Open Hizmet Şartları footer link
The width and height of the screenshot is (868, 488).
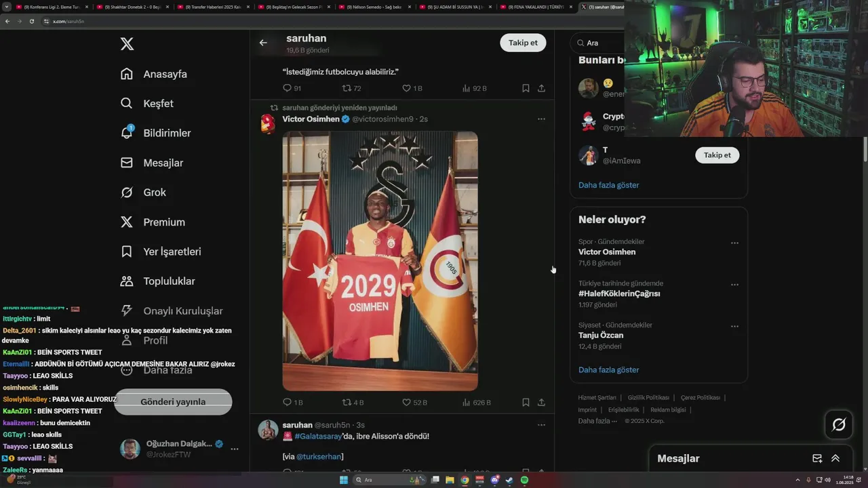(x=597, y=398)
